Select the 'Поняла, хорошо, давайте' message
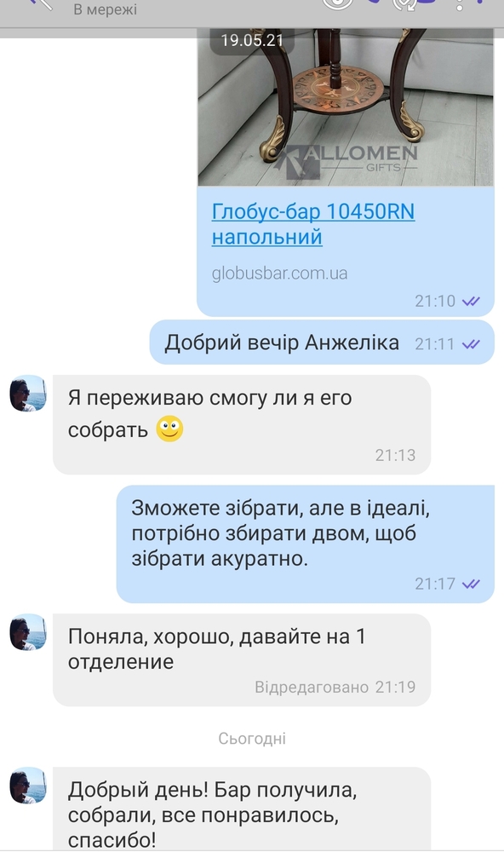 point(242,659)
